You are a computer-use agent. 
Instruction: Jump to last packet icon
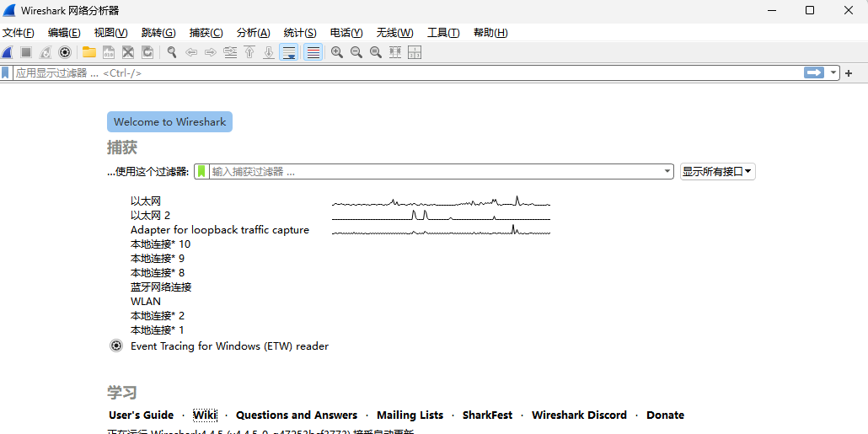tap(269, 52)
